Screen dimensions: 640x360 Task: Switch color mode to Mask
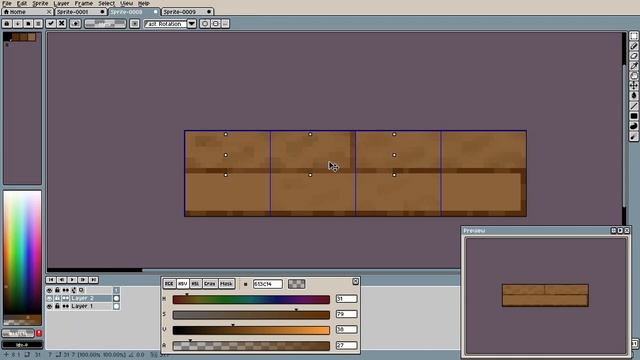point(227,284)
